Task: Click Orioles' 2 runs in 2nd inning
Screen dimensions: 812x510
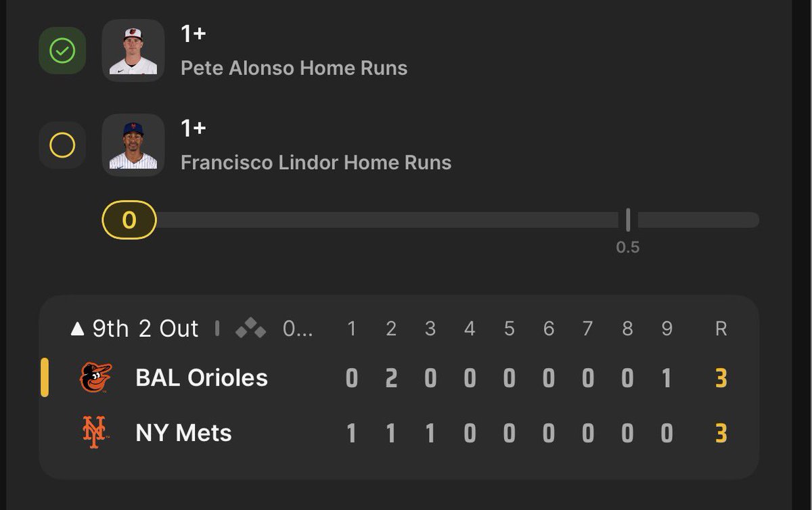Action: point(391,377)
